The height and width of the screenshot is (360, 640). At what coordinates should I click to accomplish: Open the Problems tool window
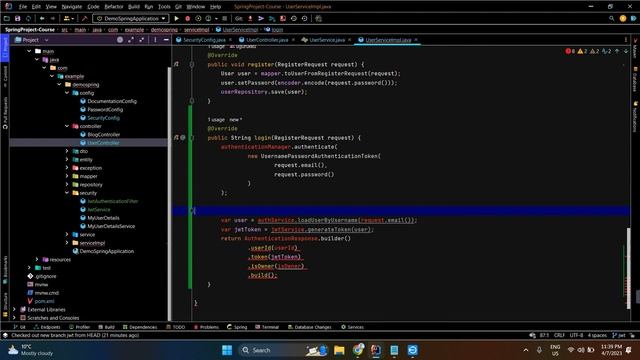207,327
